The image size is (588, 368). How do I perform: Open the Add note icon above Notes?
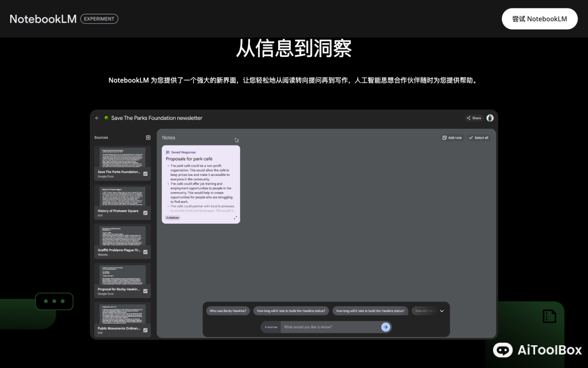point(444,138)
